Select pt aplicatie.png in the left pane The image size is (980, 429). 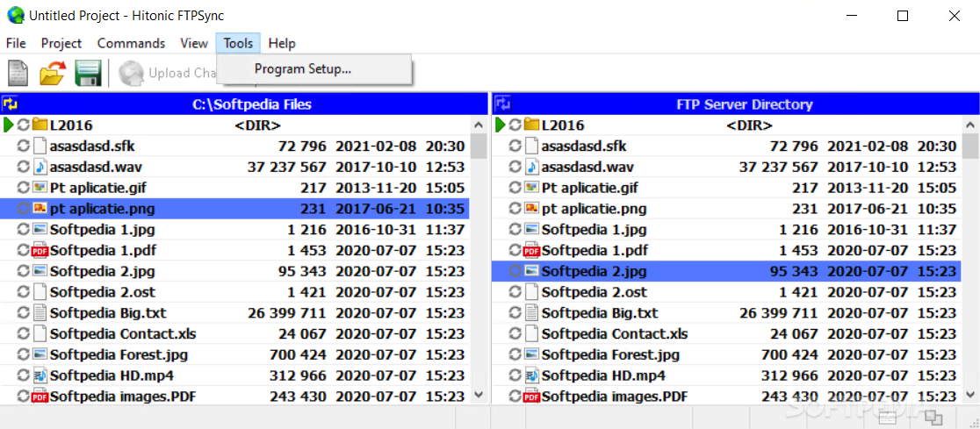pos(235,209)
